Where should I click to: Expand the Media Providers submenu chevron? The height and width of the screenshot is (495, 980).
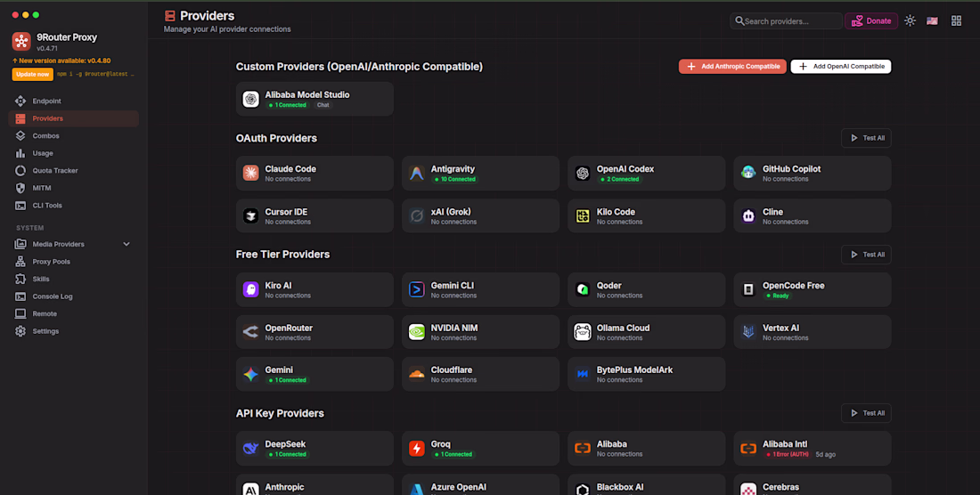click(x=127, y=244)
